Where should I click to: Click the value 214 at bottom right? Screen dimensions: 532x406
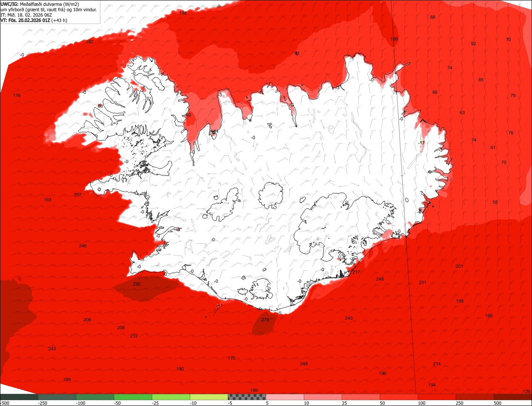[x=437, y=364]
